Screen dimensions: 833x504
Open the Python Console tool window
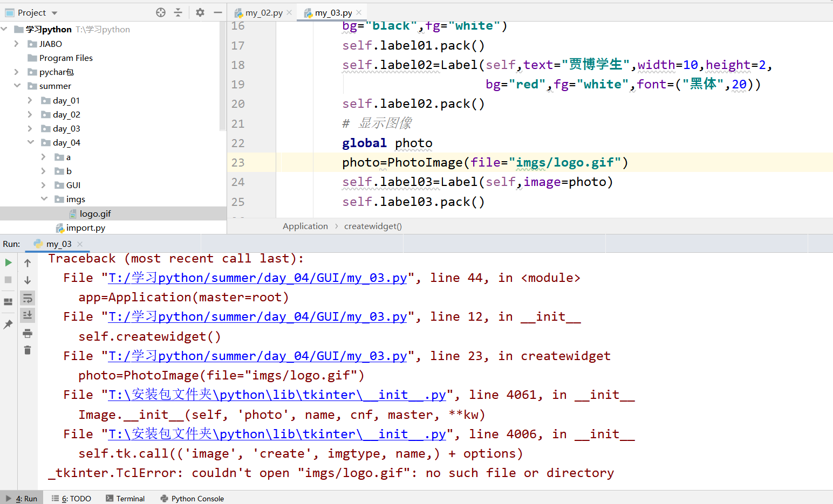(x=192, y=499)
